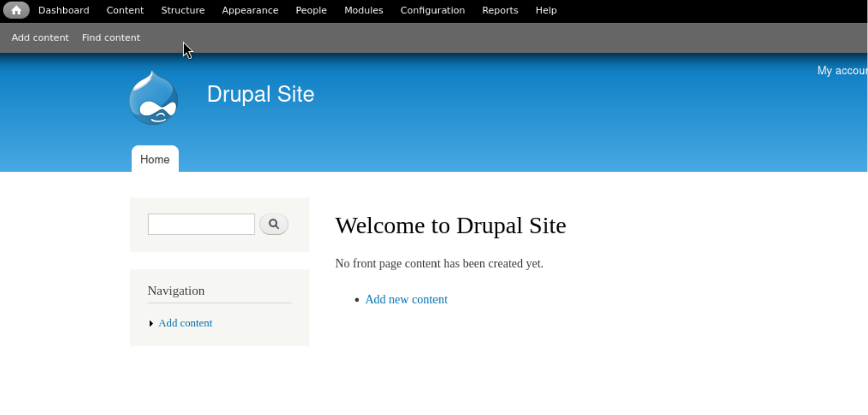Click Add content in Navigation block
Screen dimensions: 868x415
click(185, 323)
